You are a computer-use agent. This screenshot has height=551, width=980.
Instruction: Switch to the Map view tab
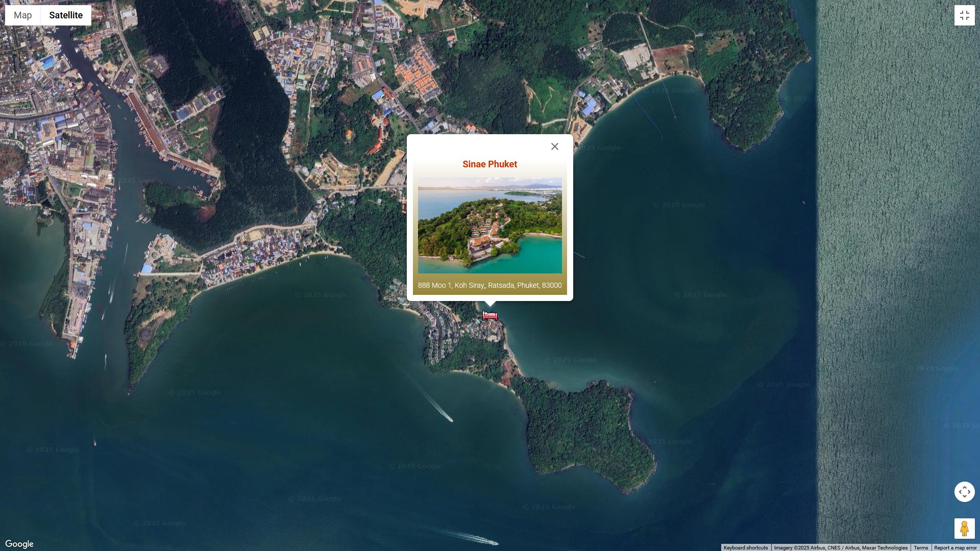[23, 15]
